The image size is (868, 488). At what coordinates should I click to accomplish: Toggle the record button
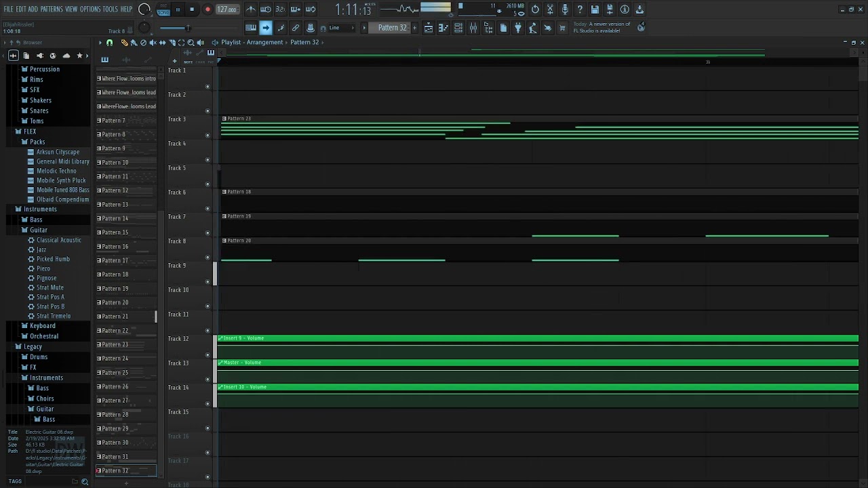coord(208,9)
